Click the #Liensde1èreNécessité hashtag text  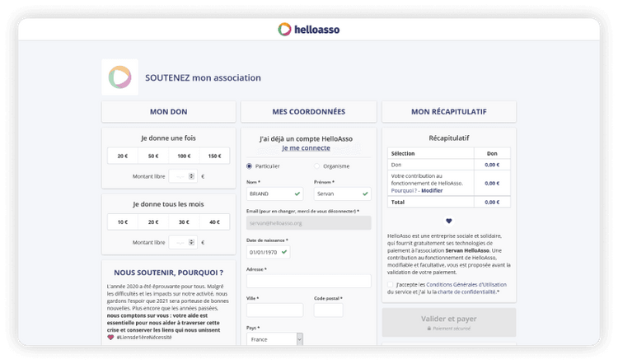[x=144, y=337]
